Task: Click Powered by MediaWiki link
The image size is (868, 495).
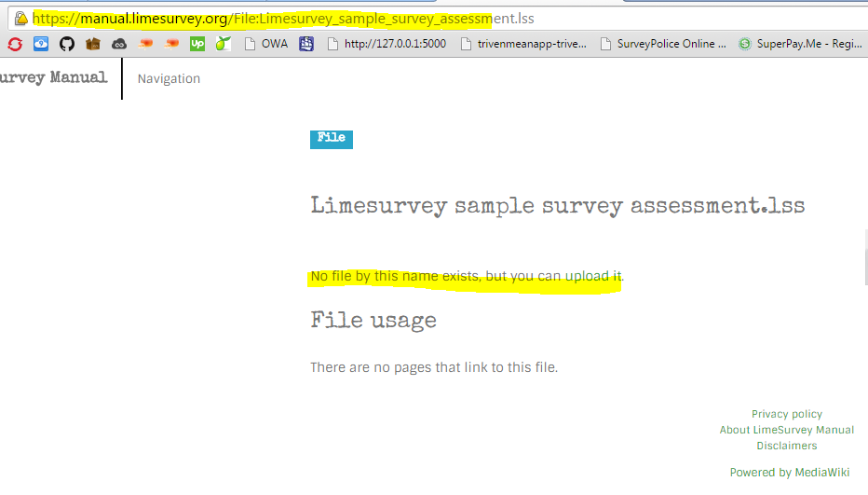Action: (790, 473)
